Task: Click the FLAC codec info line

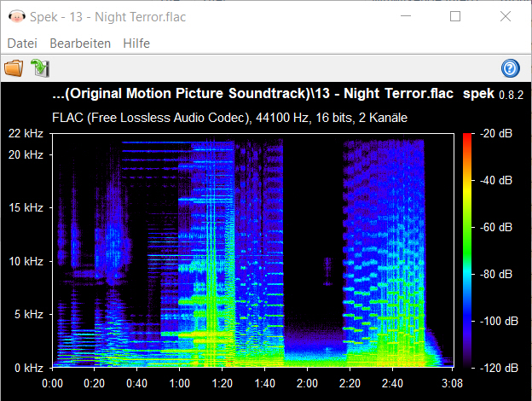Action: (229, 118)
